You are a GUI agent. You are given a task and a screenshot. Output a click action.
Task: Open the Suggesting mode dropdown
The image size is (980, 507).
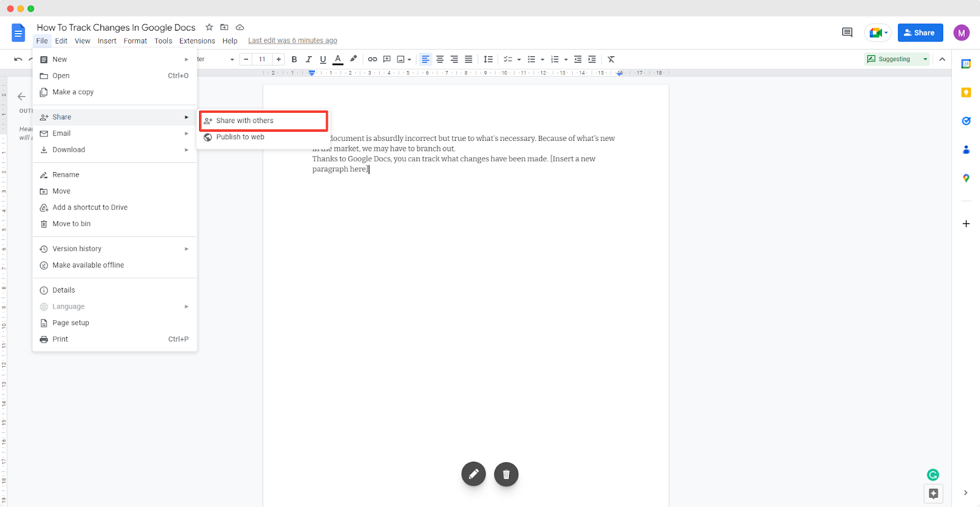pos(897,59)
